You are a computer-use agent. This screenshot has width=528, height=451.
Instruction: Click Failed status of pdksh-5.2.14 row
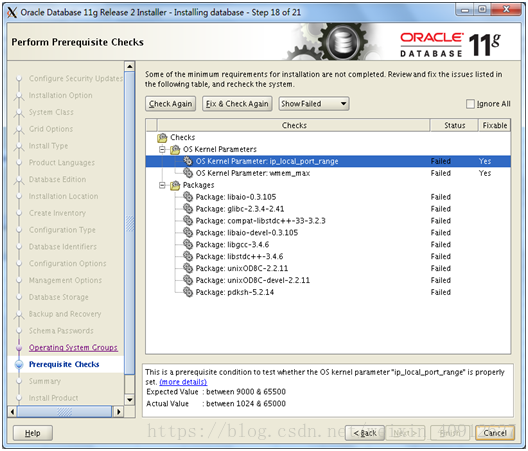pos(440,292)
